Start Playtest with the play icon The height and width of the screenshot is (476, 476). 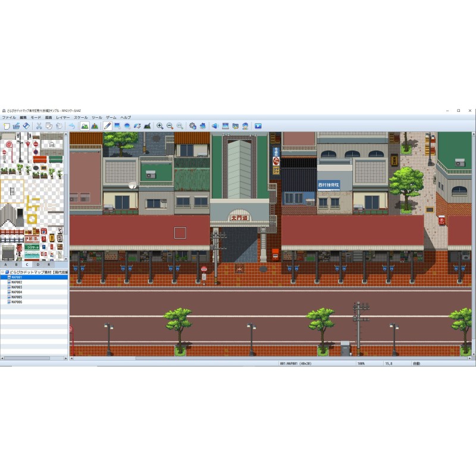pos(258,126)
